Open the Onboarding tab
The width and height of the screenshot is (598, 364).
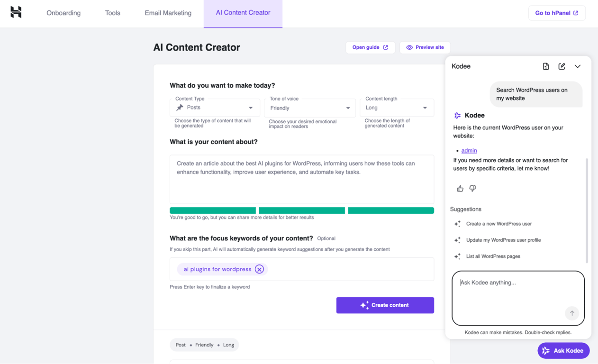pyautogui.click(x=63, y=13)
